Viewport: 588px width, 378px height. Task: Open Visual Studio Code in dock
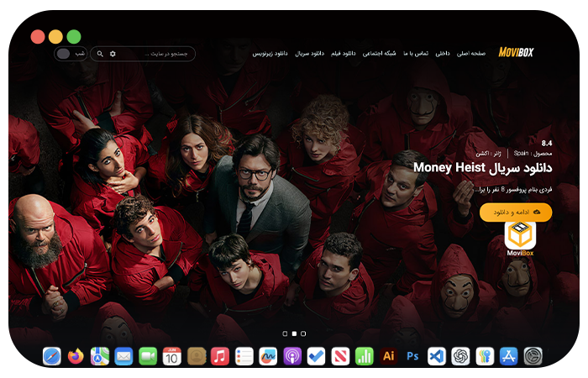coord(436,356)
